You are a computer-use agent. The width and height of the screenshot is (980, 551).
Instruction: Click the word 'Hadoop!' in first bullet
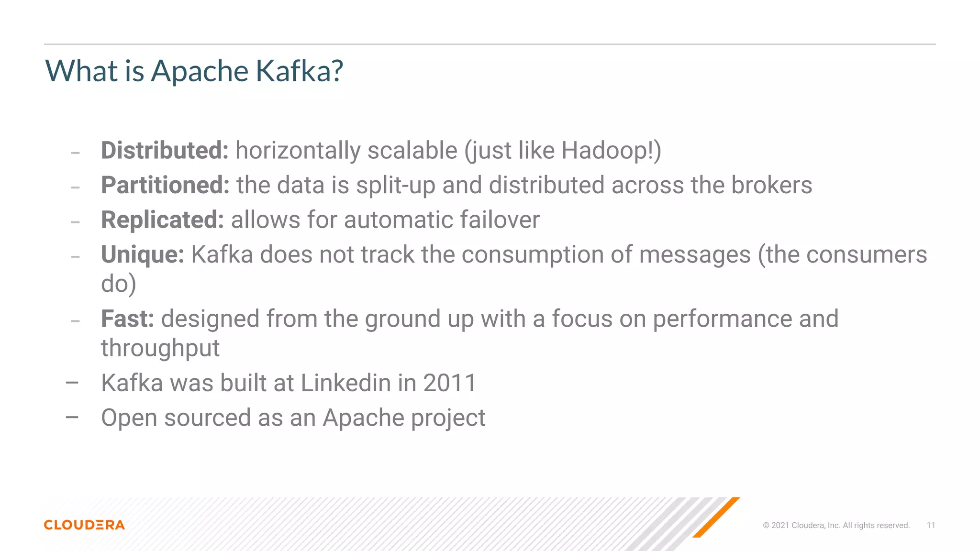click(607, 150)
